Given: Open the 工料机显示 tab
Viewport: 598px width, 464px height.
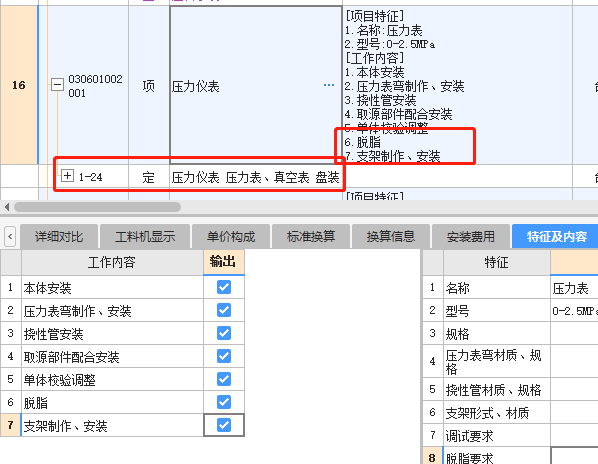Looking at the screenshot, I should coord(145,236).
